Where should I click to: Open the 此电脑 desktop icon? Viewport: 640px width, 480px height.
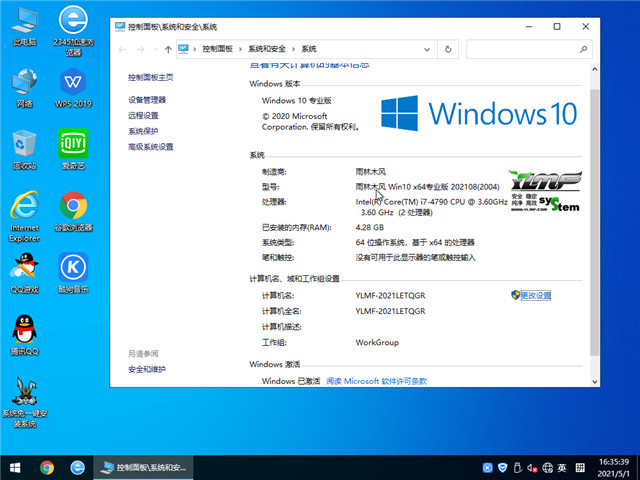point(24,27)
